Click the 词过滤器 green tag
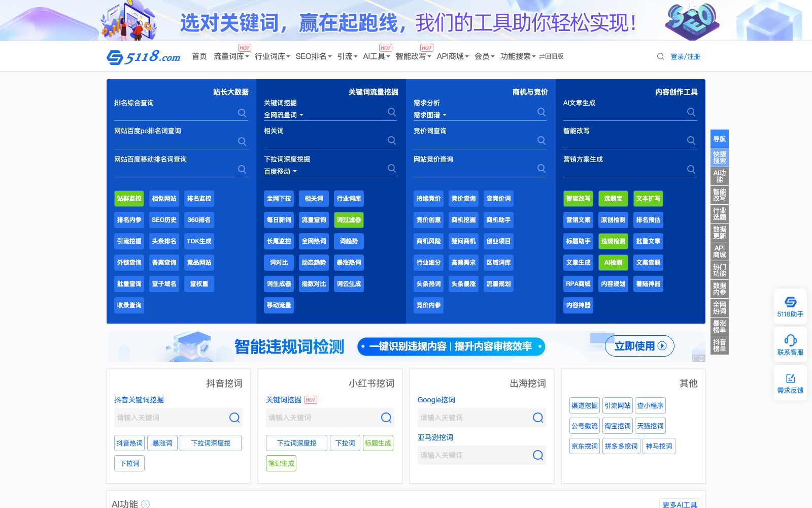Screen dimensions: 812x508 [x=349, y=220]
